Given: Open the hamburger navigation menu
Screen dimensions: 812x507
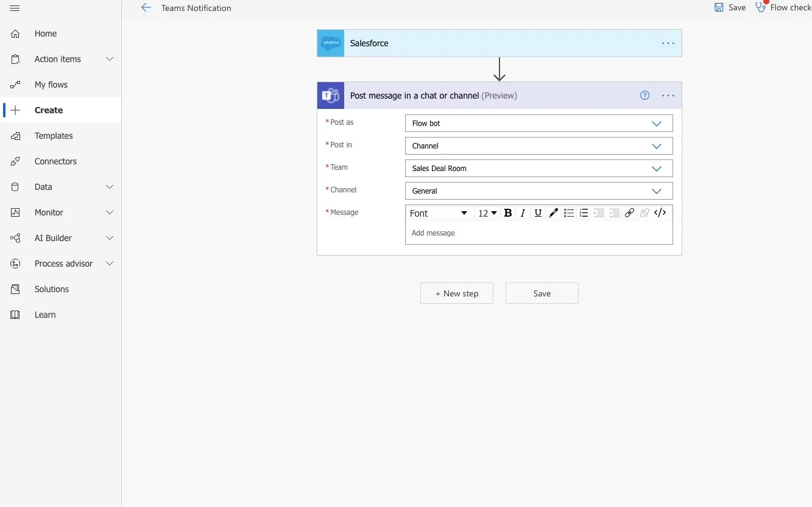Looking at the screenshot, I should click(15, 8).
